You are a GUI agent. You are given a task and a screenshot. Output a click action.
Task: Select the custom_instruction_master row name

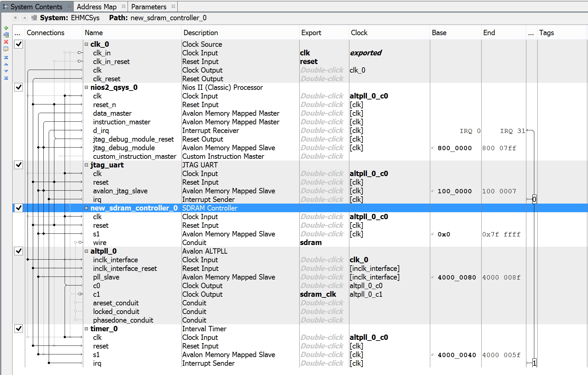(x=135, y=156)
